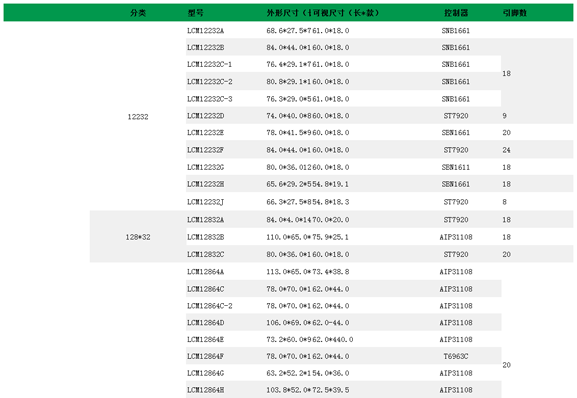Select model LCM12232A
577x398 pixels.
[205, 31]
